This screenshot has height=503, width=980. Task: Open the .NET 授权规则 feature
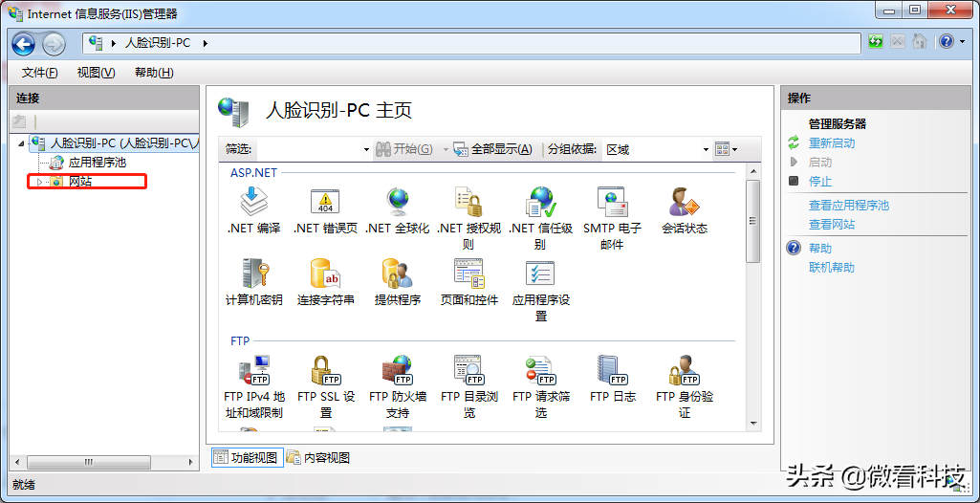pyautogui.click(x=468, y=218)
